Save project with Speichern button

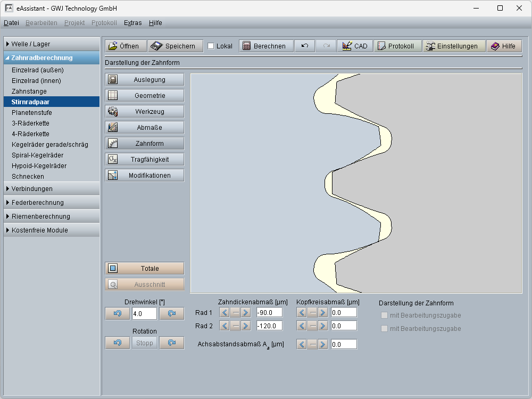[x=175, y=46]
